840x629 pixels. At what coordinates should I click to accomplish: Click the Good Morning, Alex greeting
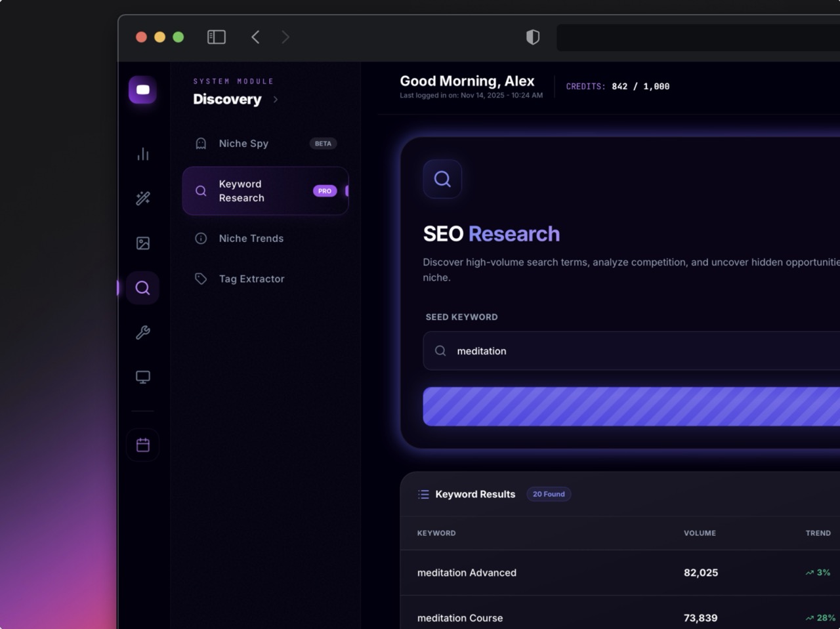(467, 81)
